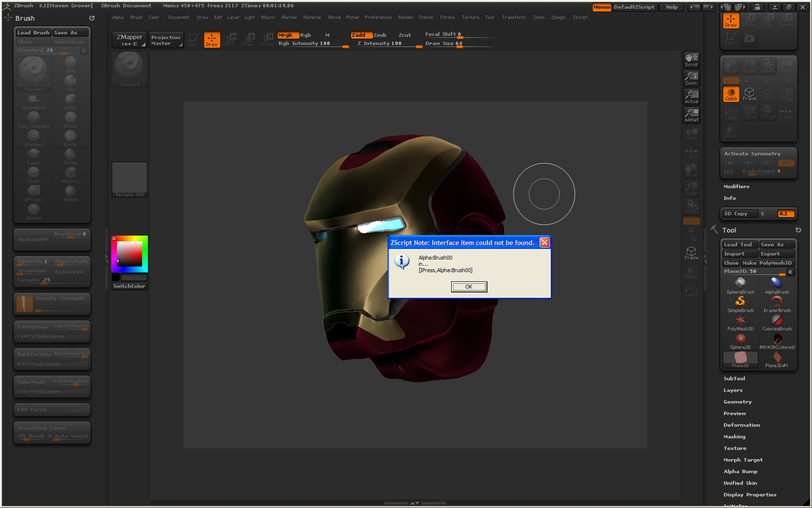This screenshot has height=508, width=812.
Task: Open the Zplugin menu
Action: [558, 17]
